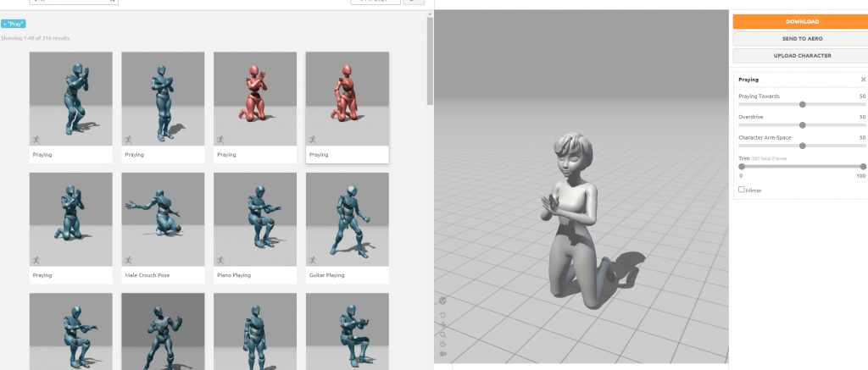Image resolution: width=868 pixels, height=370 pixels.
Task: Click the Trim slider end handle at 100
Action: coord(863,167)
